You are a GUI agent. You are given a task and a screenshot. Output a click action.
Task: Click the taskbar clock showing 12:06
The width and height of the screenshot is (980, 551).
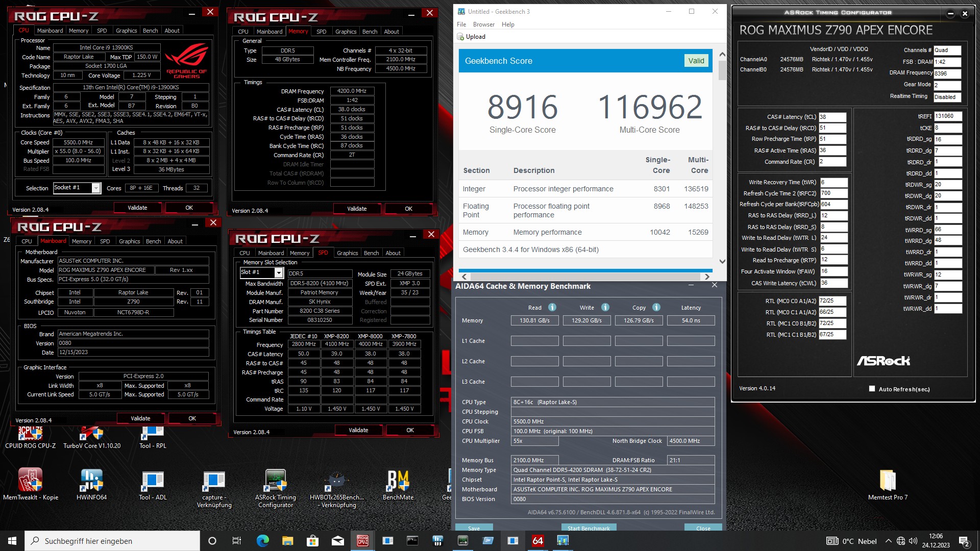point(936,541)
